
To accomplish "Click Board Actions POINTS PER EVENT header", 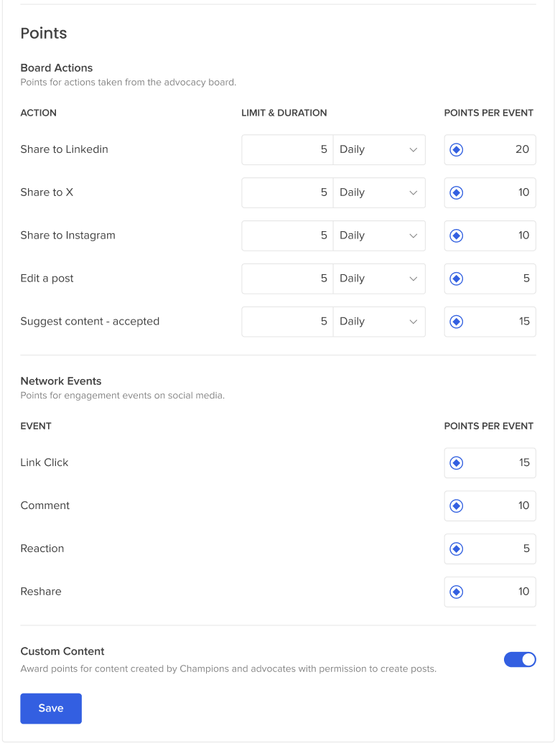I will coord(489,113).
